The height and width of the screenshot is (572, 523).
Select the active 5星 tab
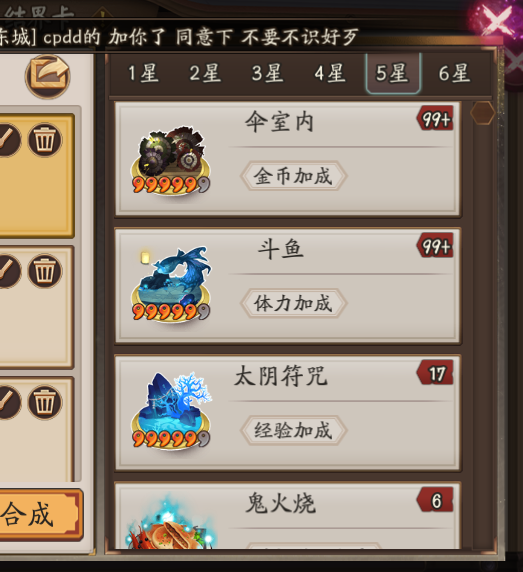pos(393,73)
